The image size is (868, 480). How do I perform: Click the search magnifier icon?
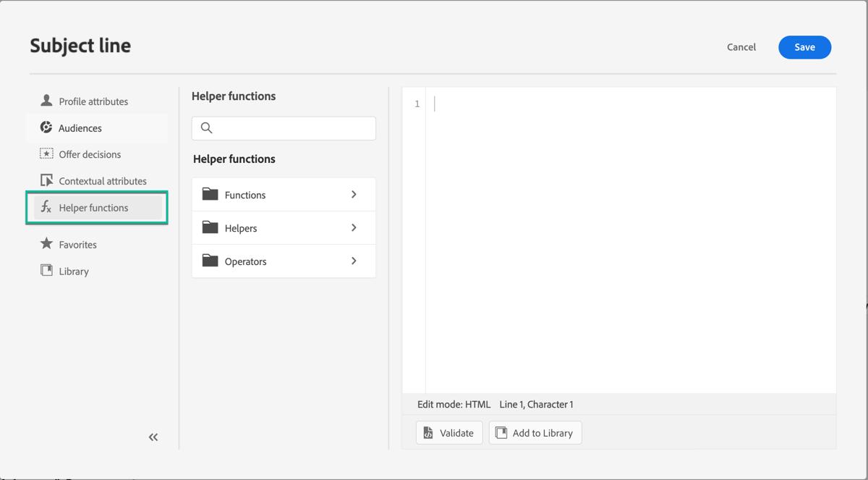(x=206, y=127)
